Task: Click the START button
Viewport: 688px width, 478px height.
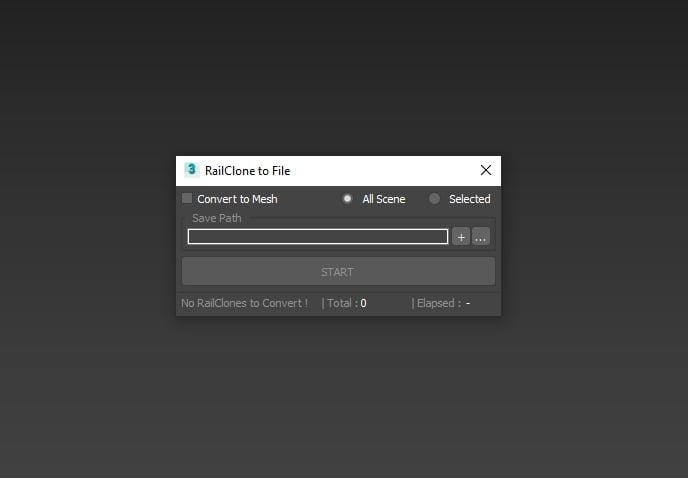Action: tap(338, 271)
